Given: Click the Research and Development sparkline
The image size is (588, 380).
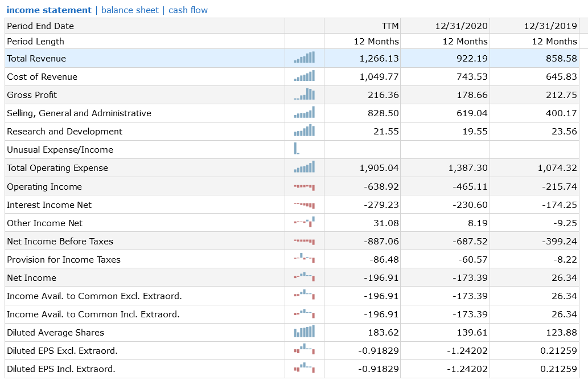Looking at the screenshot, I should (305, 131).
